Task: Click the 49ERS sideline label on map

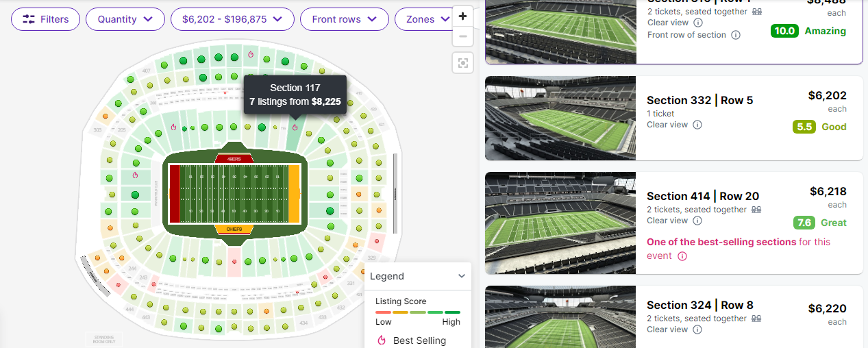Action: tap(235, 158)
